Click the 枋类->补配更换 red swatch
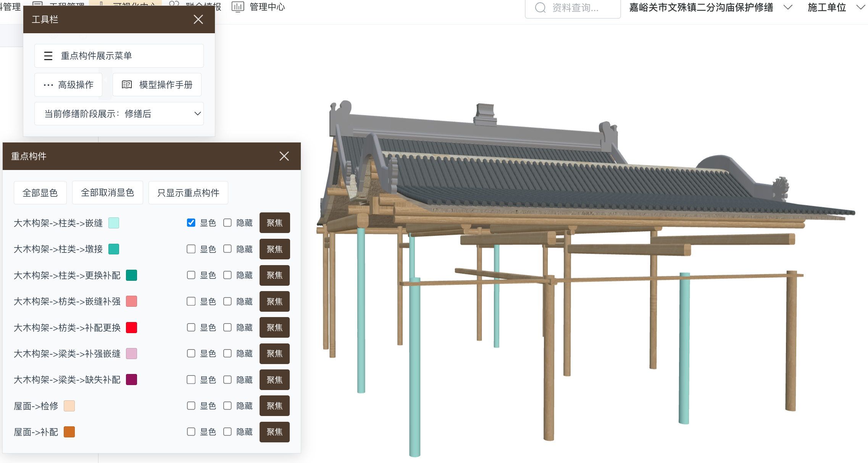Screen dimensions: 868x463 (x=132, y=327)
